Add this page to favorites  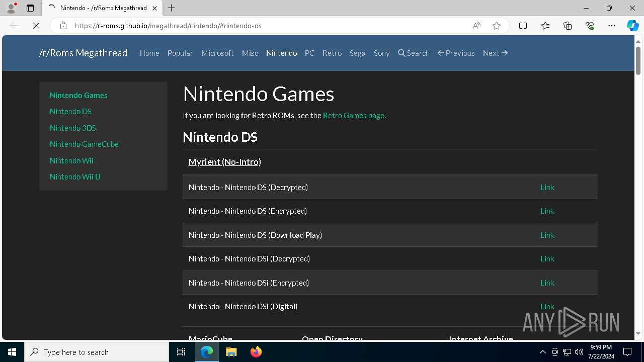[497, 26]
